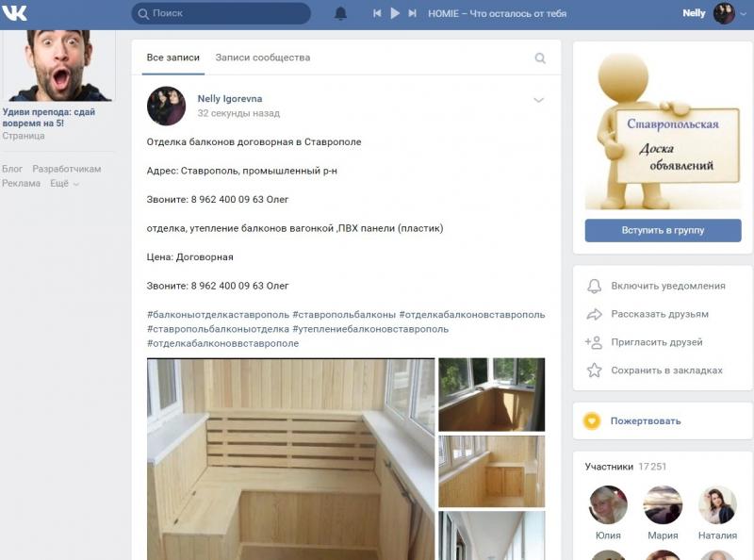
Task: Click the search field in header
Action: 221,13
